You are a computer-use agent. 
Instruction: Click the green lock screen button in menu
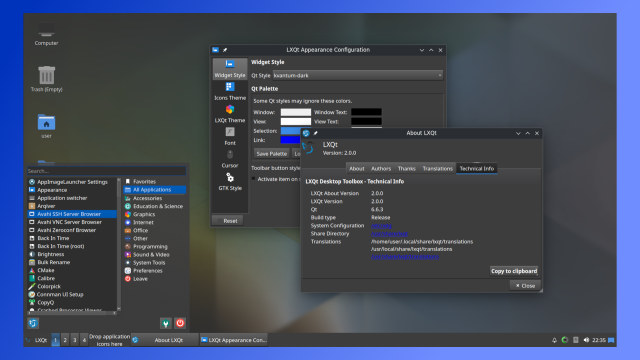point(165,323)
